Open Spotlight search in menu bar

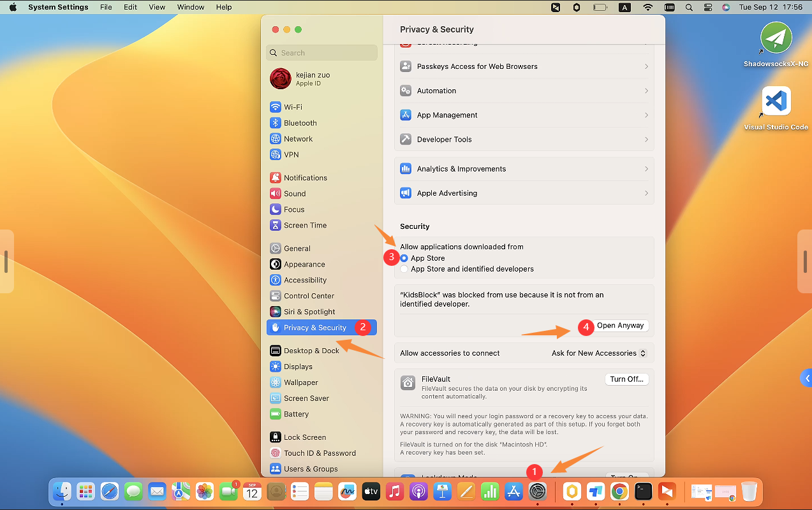(689, 7)
